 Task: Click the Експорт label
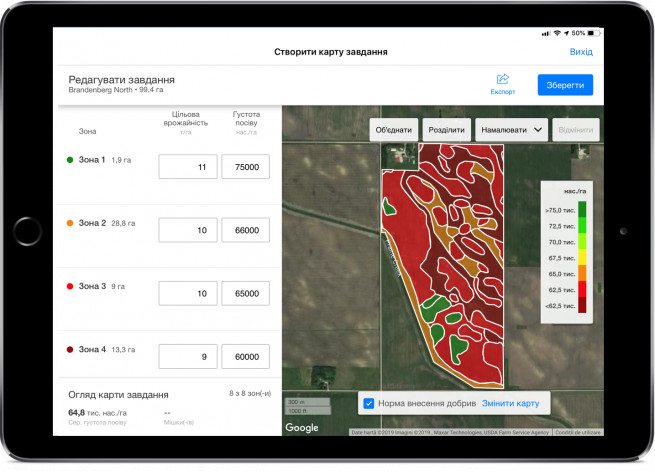click(x=503, y=91)
